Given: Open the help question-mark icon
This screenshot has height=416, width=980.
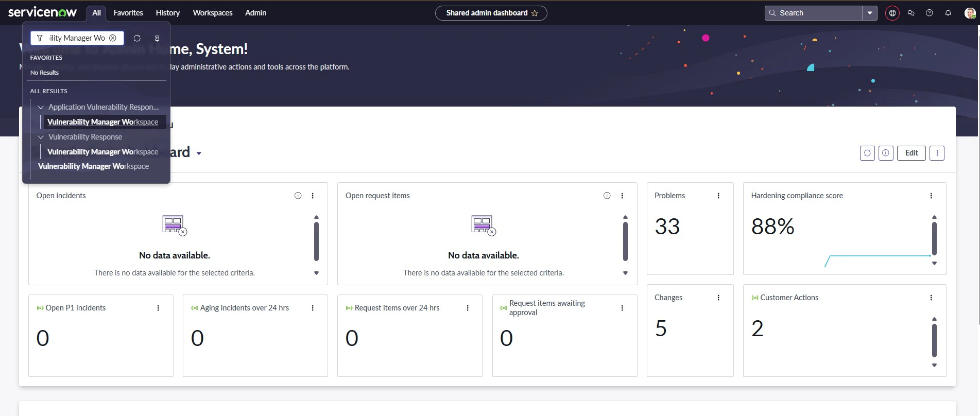Looking at the screenshot, I should tap(930, 13).
